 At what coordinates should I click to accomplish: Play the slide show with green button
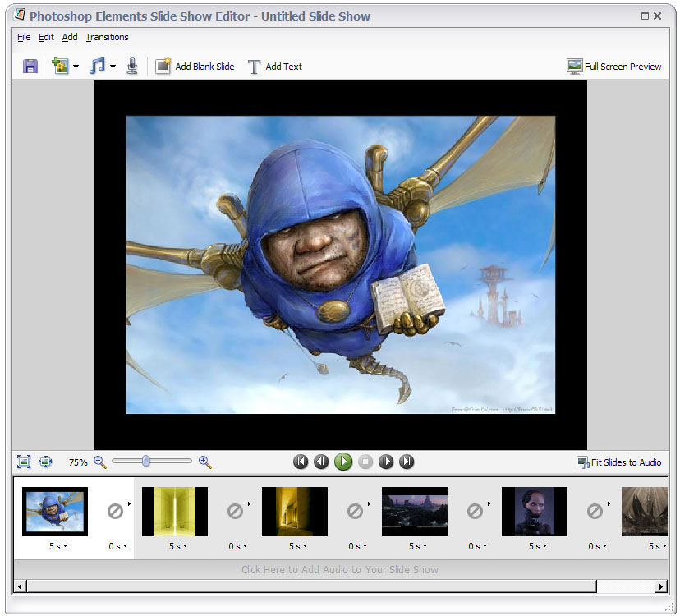343,462
